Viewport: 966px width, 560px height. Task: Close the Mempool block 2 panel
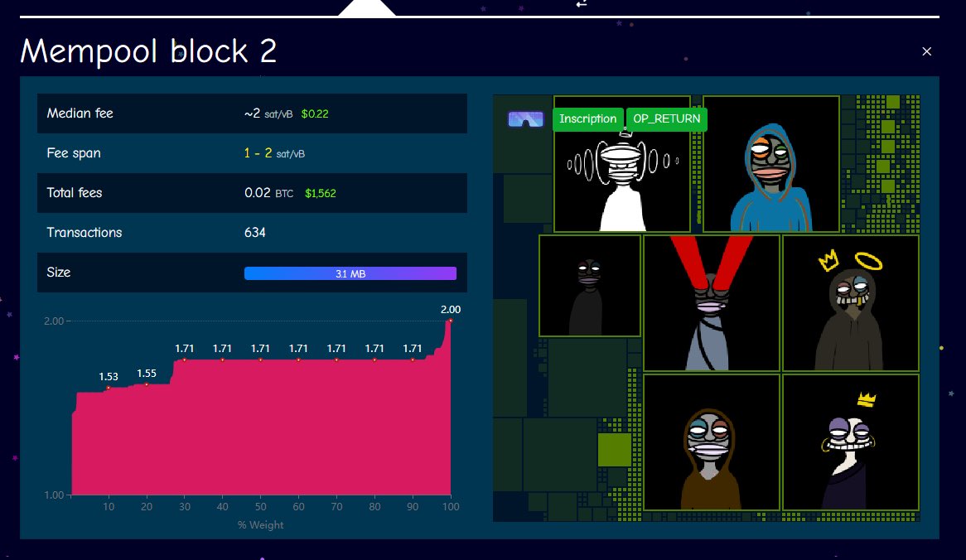926,51
